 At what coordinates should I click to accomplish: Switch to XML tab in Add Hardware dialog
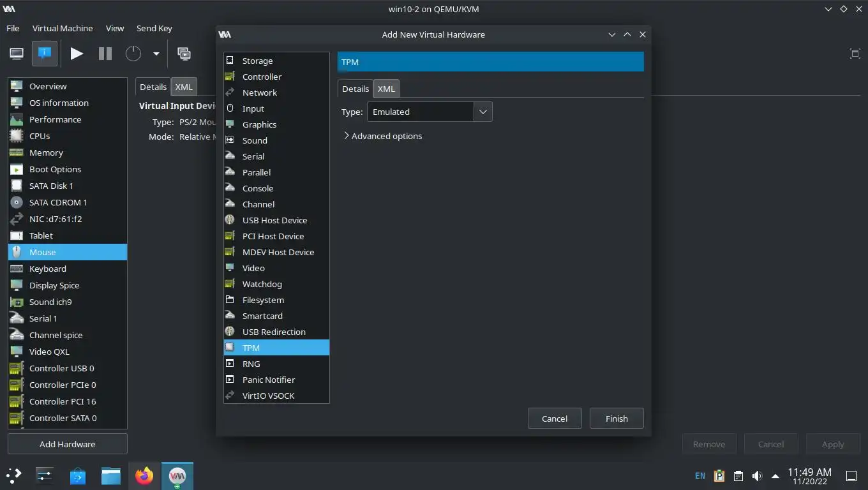[x=386, y=89]
